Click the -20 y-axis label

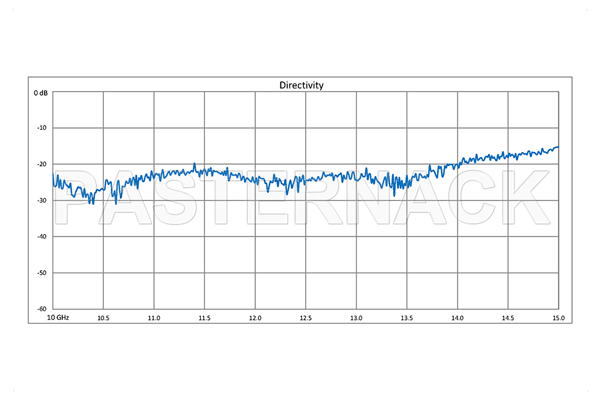(x=43, y=164)
